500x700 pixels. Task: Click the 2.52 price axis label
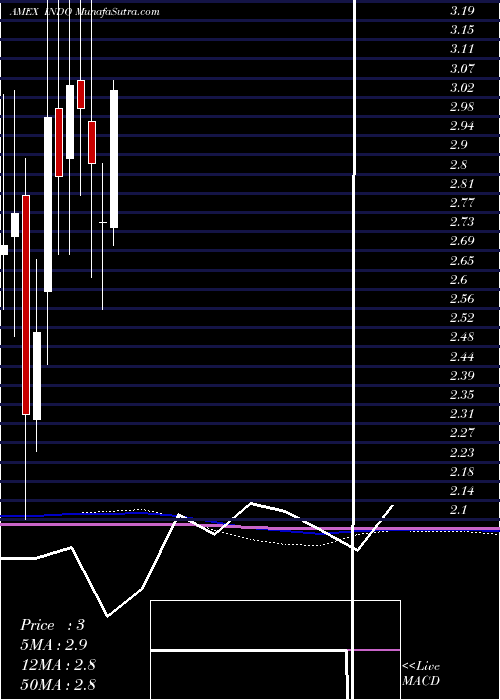coord(462,318)
